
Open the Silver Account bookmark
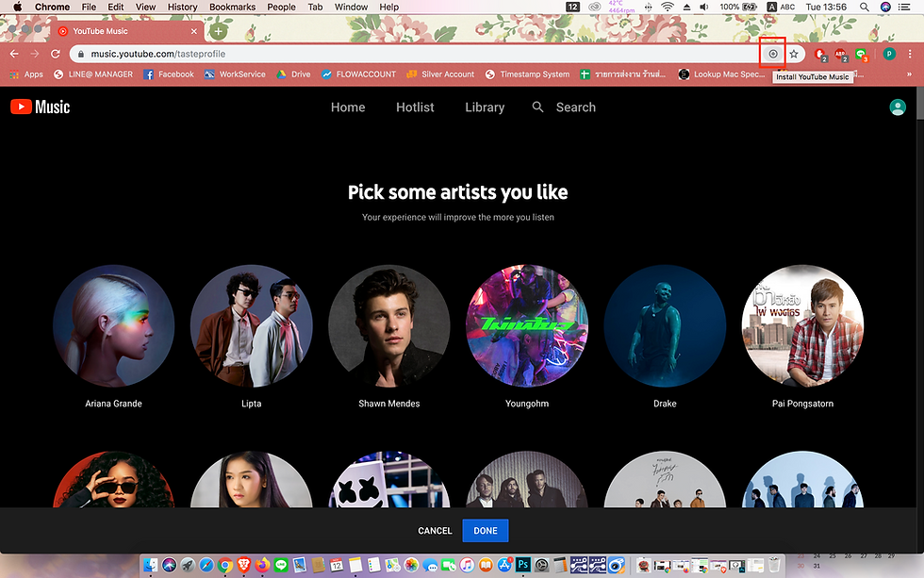(x=440, y=74)
